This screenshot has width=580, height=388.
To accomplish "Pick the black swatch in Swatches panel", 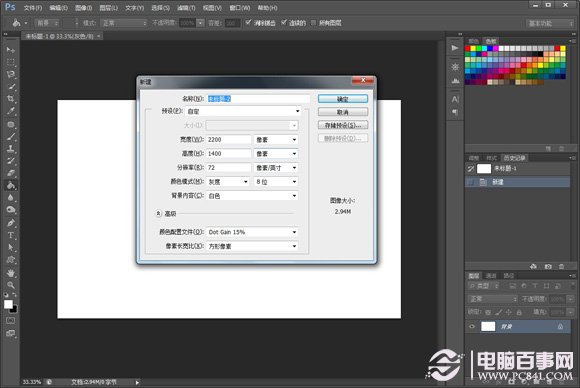I will tap(540, 54).
